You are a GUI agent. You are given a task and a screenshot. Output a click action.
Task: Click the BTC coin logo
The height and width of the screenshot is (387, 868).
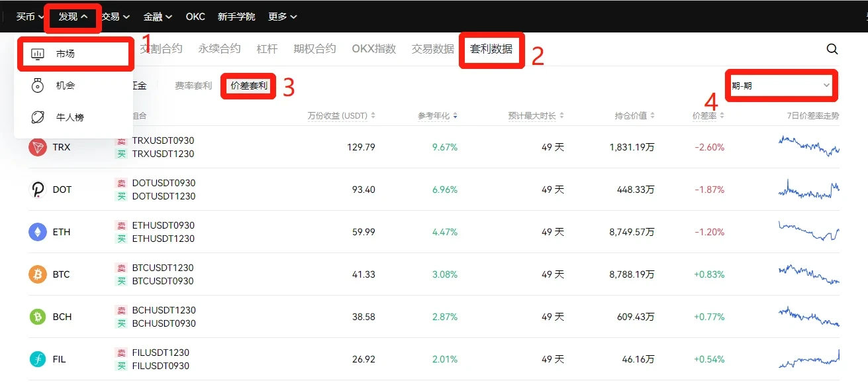click(x=38, y=274)
